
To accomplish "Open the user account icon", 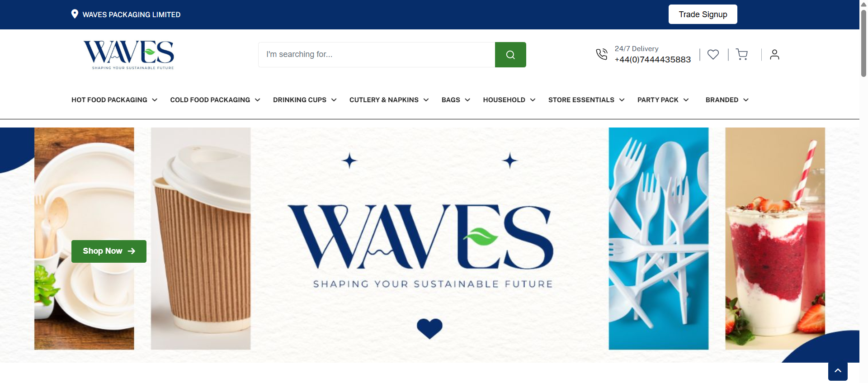I will click(x=774, y=55).
